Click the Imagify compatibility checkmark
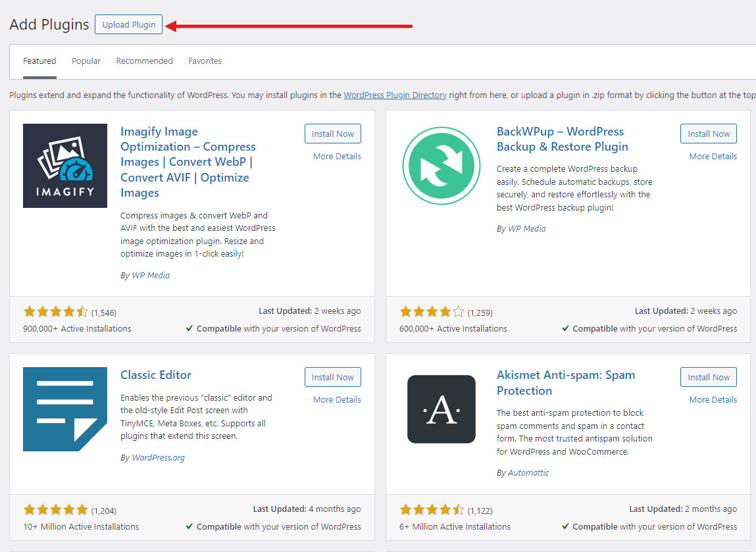The height and width of the screenshot is (552, 756). pyautogui.click(x=189, y=328)
